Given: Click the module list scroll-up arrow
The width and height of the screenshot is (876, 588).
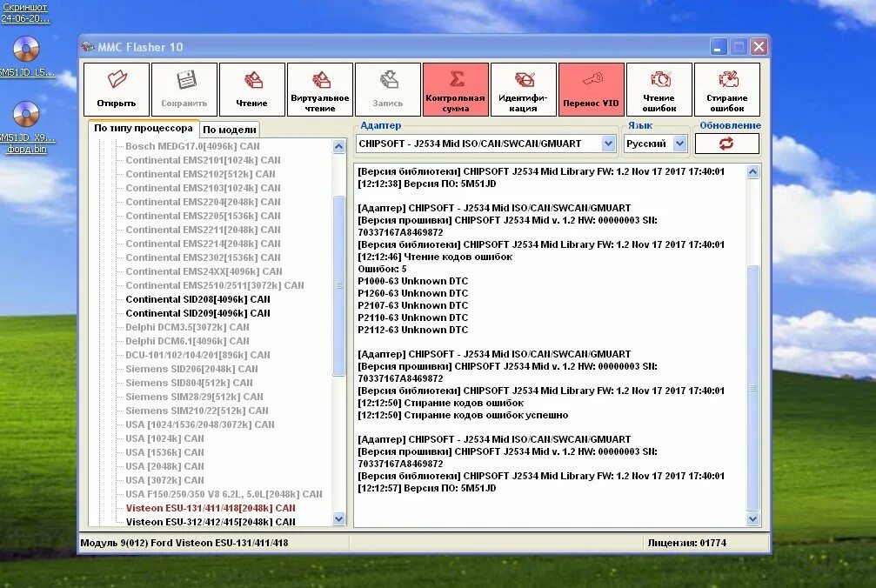Looking at the screenshot, I should 338,147.
